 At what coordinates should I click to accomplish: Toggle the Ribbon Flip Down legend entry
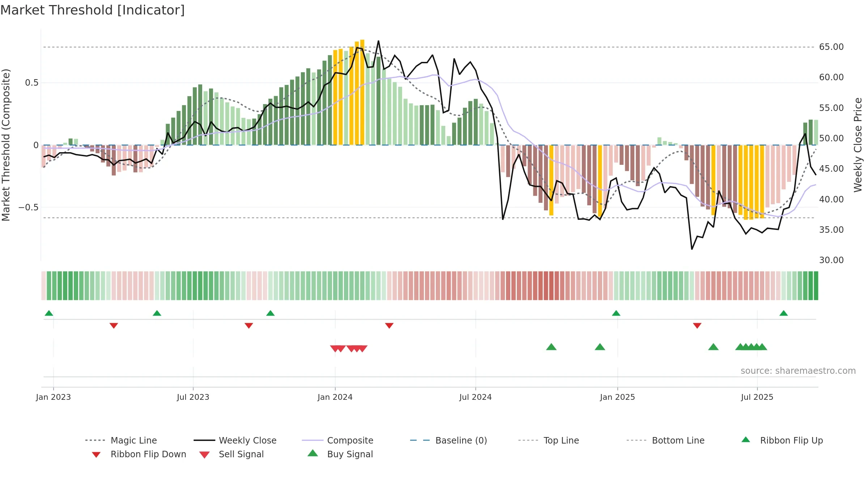tap(139, 454)
